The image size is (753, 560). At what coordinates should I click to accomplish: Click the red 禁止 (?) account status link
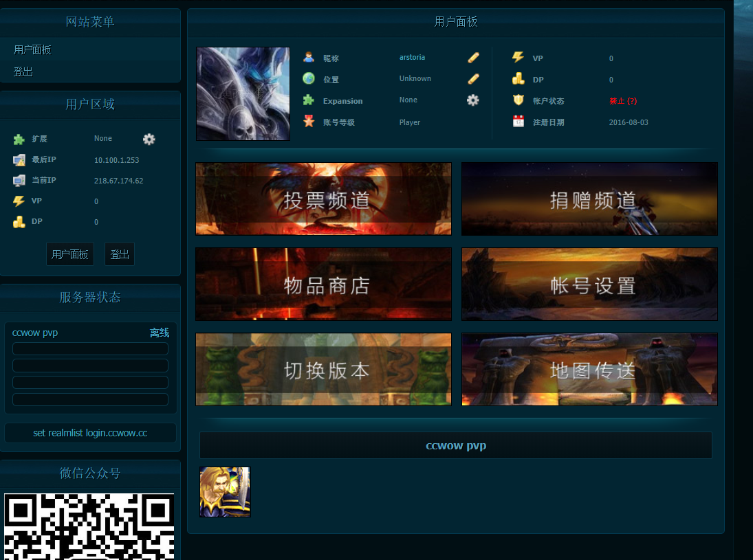point(623,101)
